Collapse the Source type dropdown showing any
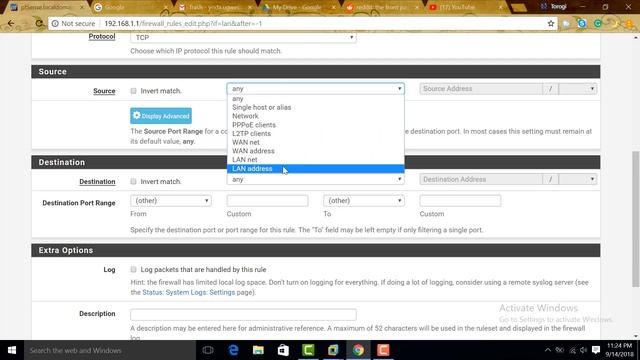 [x=316, y=89]
